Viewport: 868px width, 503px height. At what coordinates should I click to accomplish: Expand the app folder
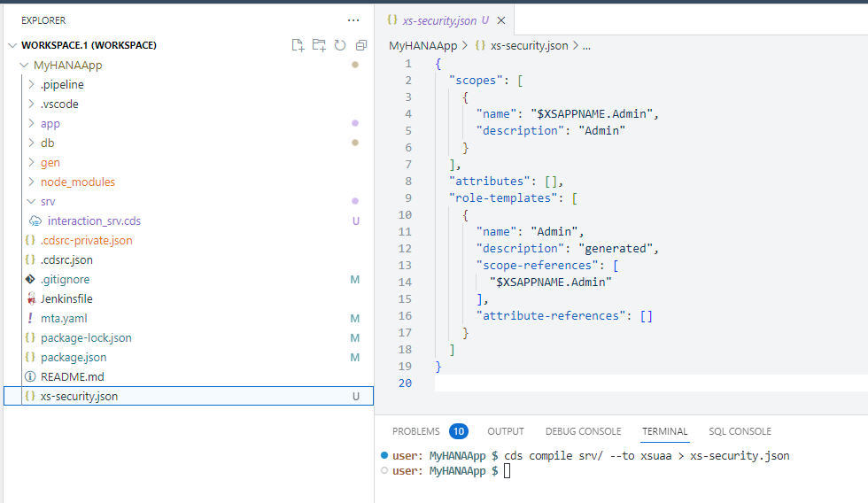tap(31, 123)
